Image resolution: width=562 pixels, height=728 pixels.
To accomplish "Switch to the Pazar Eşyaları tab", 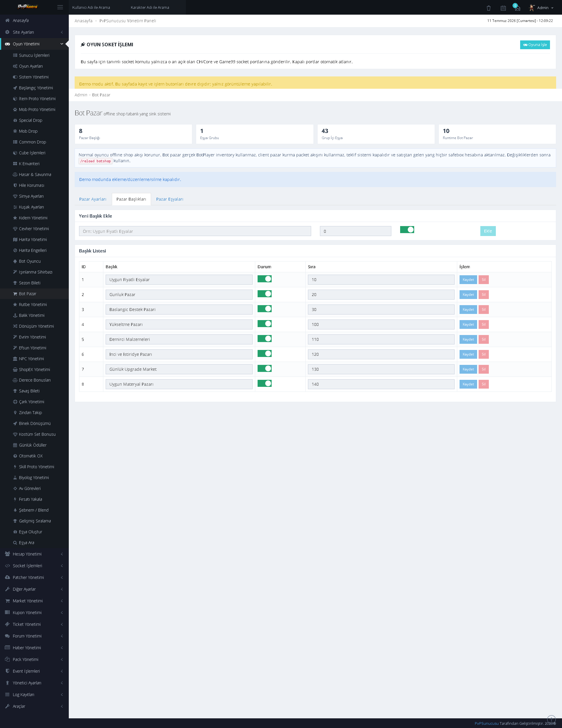I will [x=169, y=199].
